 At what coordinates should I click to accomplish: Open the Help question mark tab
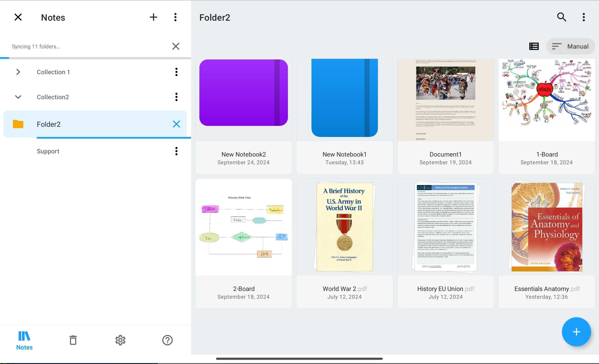pyautogui.click(x=167, y=340)
